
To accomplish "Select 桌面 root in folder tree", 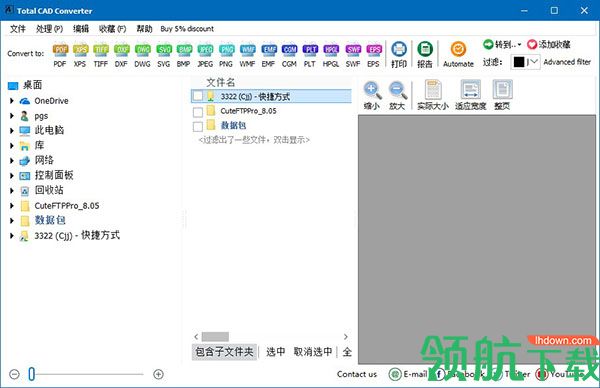I will click(33, 85).
